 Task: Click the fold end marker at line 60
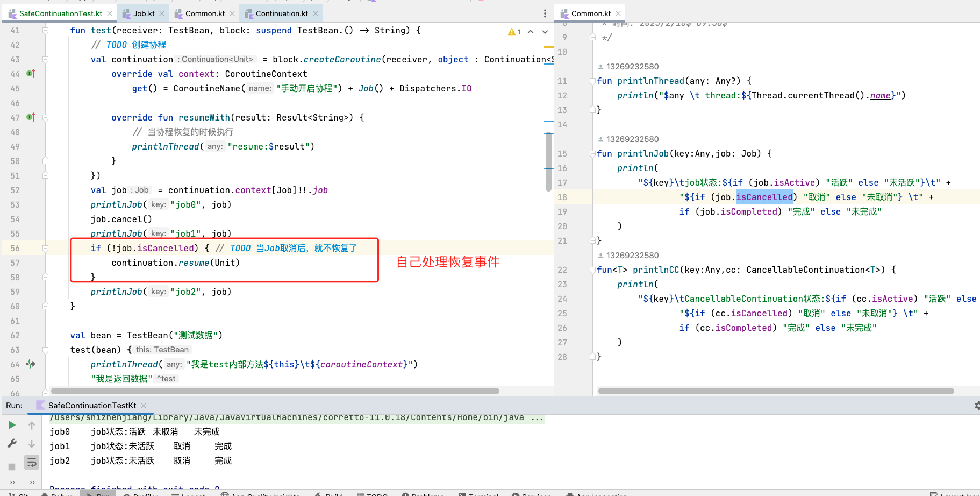45,306
